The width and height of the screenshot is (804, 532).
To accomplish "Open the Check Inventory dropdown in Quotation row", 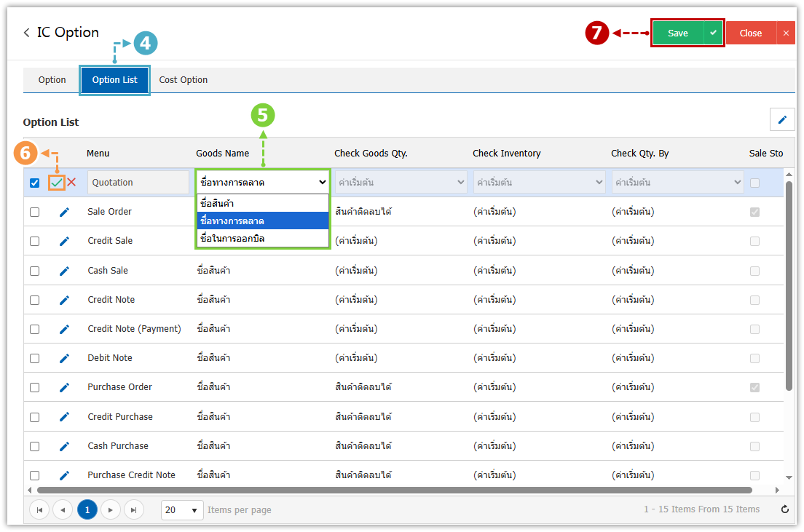I will point(538,183).
